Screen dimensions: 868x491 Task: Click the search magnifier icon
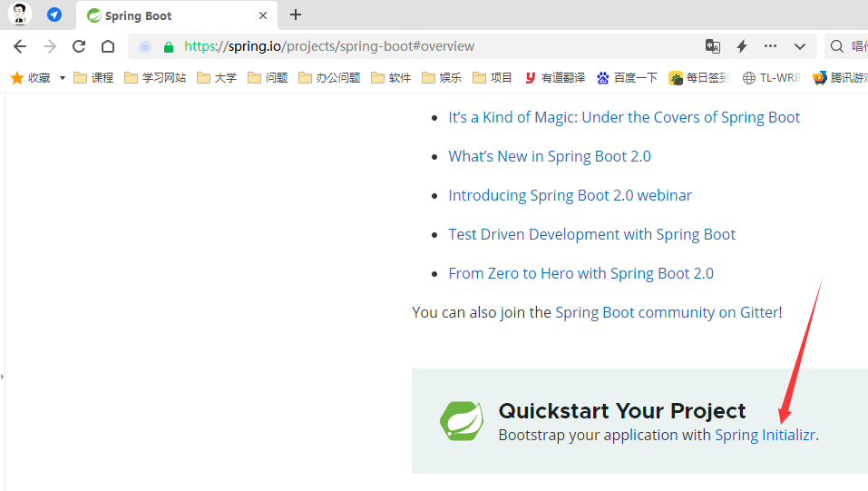coord(837,46)
